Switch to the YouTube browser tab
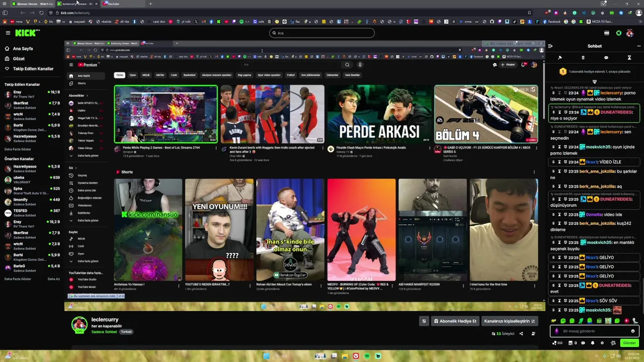This screenshot has width=644, height=362. [x=124, y=4]
